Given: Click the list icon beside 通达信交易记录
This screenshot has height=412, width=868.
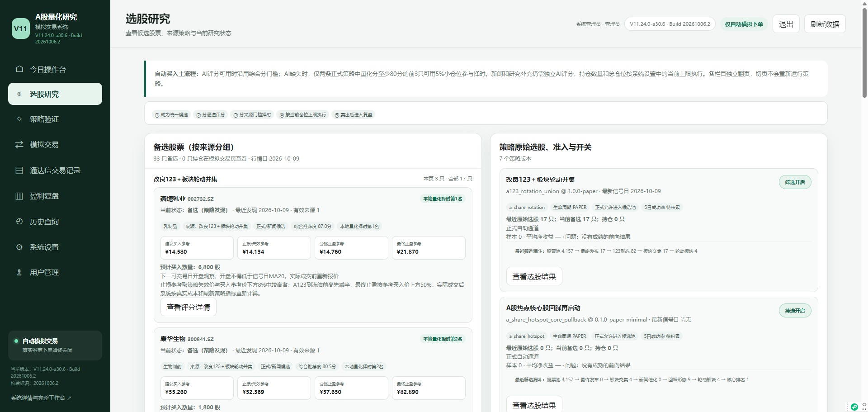Looking at the screenshot, I should [x=19, y=170].
